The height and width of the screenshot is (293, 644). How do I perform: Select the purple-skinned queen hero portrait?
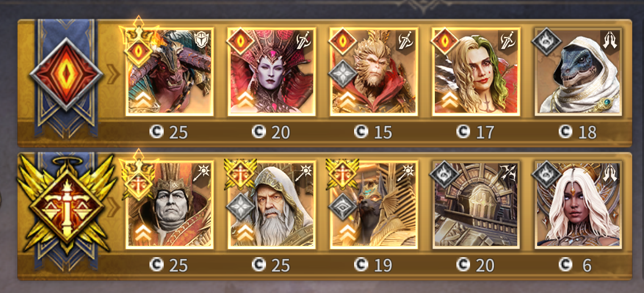pyautogui.click(x=272, y=72)
